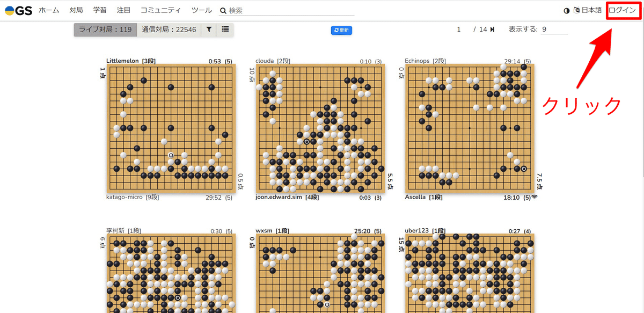Open the コミュニティ menu
This screenshot has width=644, height=313.
point(160,11)
